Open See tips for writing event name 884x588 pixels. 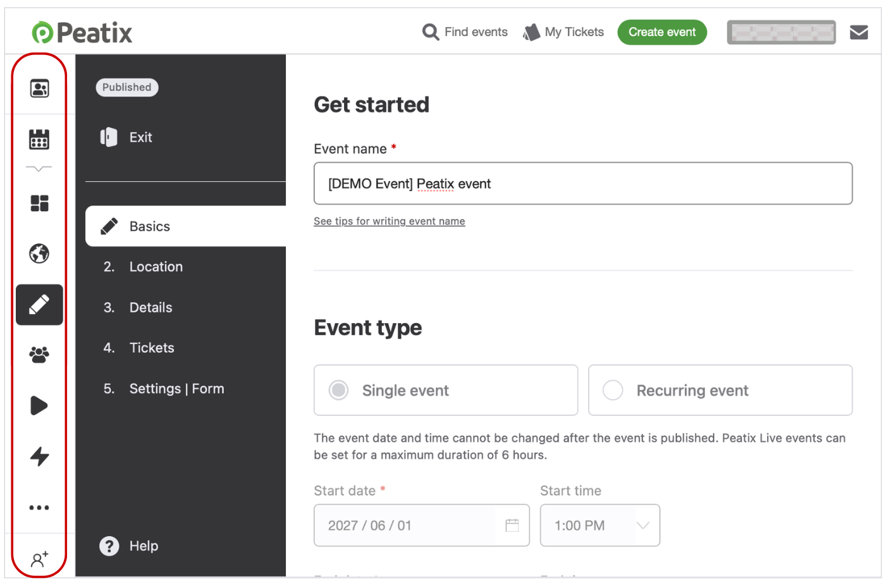tap(390, 221)
